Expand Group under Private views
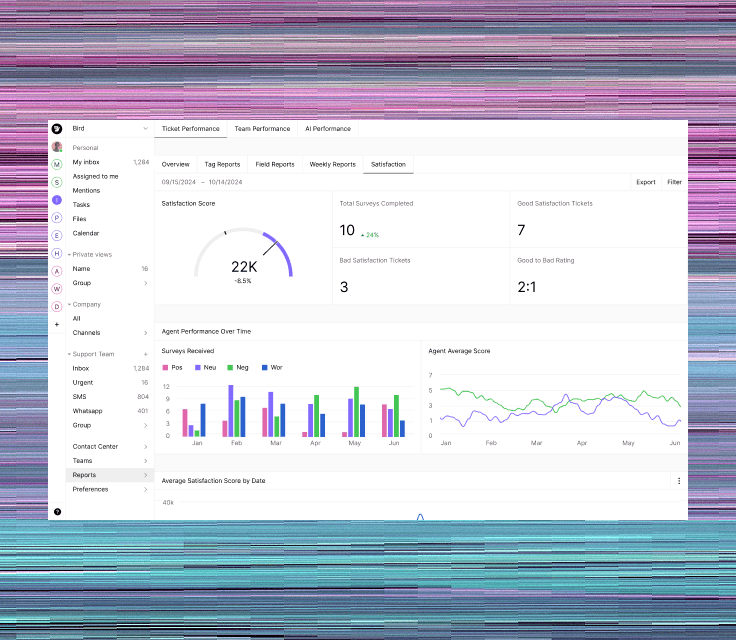The image size is (736, 640). [x=146, y=283]
